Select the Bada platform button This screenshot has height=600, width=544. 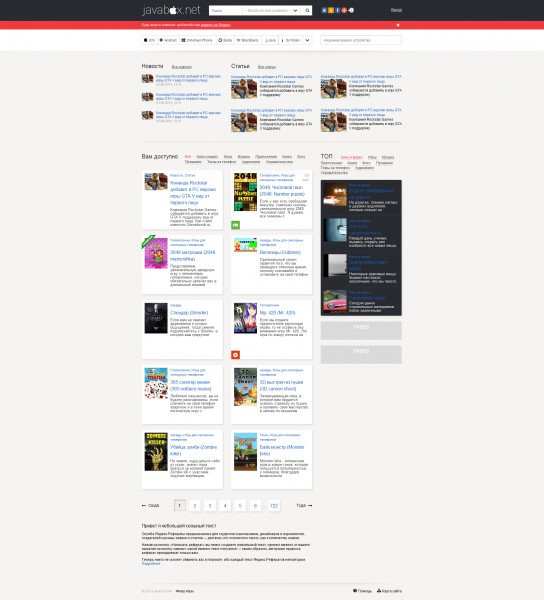point(225,40)
